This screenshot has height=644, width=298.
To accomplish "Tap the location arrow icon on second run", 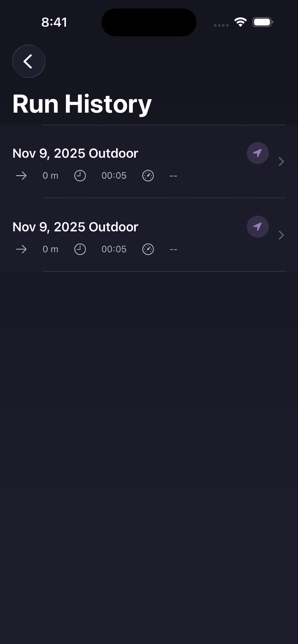I will [x=257, y=226].
